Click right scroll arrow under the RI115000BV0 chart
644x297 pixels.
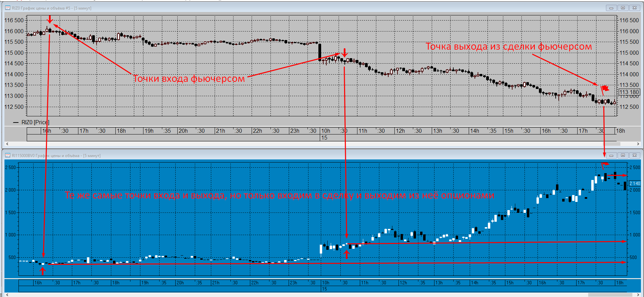[638, 294]
